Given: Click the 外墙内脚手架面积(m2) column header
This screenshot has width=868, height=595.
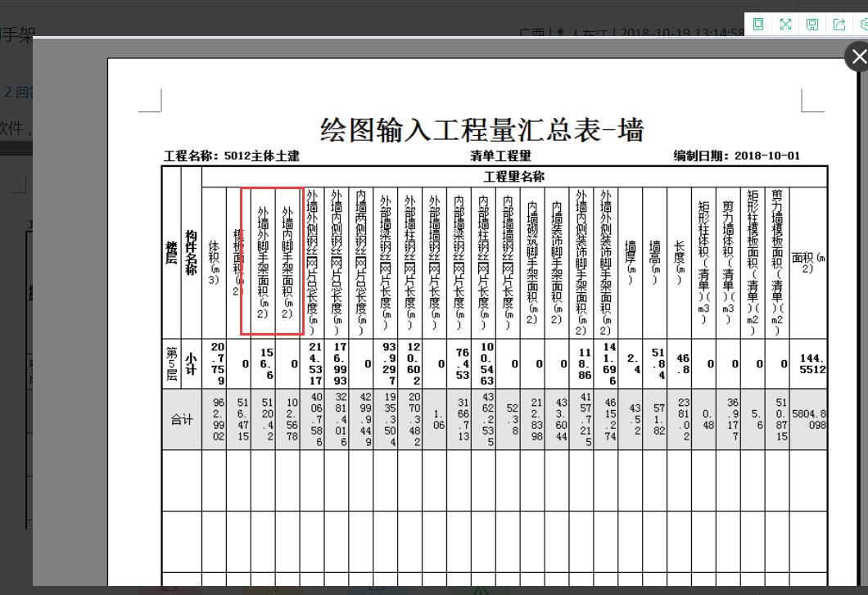Looking at the screenshot, I should point(287,263).
